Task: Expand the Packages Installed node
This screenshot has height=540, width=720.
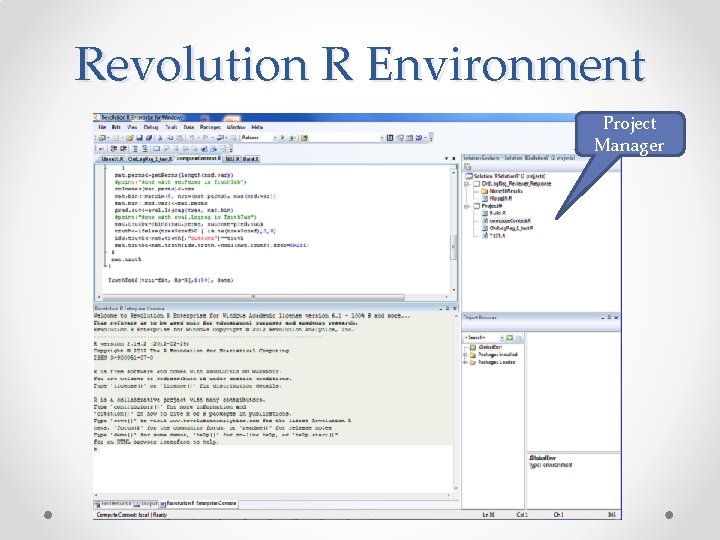Action: [x=465, y=355]
